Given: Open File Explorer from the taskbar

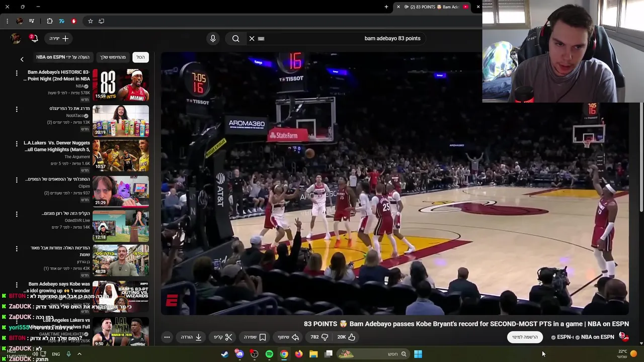Looking at the screenshot, I should 313,354.
